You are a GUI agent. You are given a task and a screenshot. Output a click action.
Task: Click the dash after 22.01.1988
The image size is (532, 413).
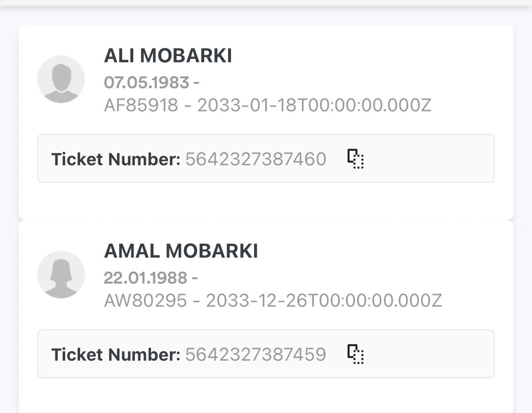pos(195,278)
